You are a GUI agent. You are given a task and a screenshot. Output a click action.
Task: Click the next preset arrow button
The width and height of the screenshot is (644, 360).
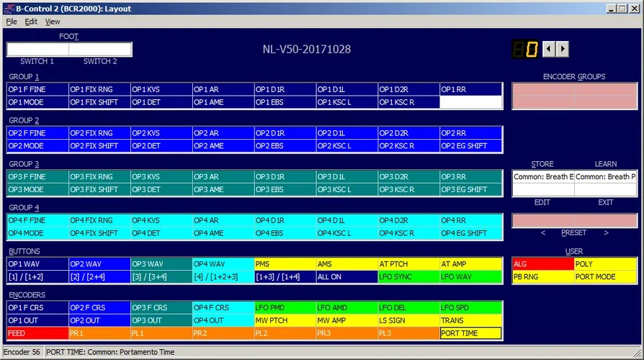click(x=563, y=49)
